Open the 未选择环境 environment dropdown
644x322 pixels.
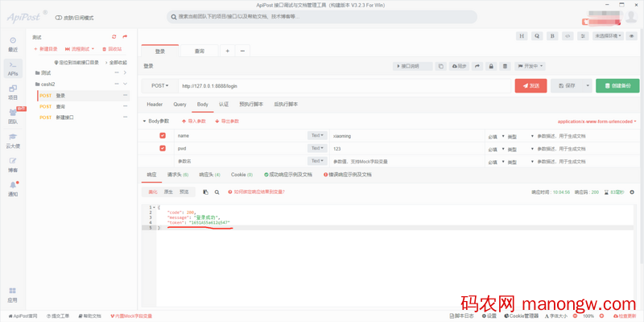609,35
